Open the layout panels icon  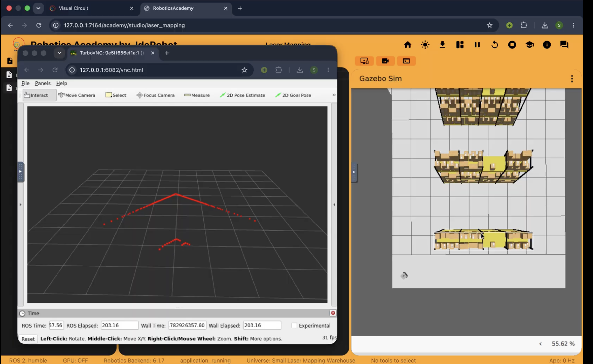coord(460,45)
